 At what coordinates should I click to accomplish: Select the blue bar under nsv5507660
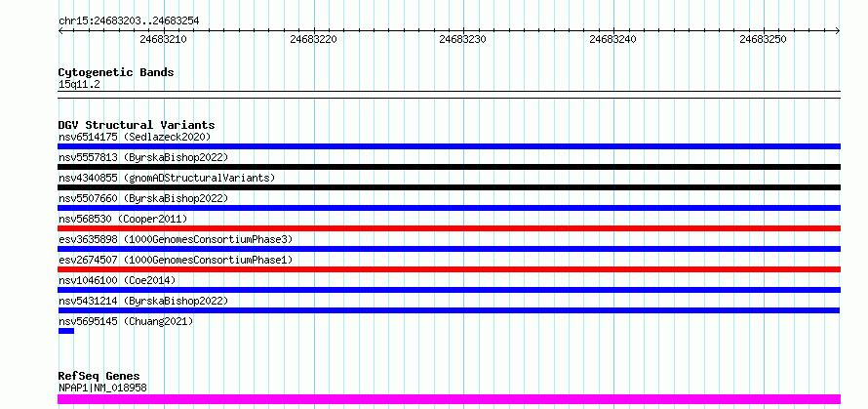coord(449,208)
